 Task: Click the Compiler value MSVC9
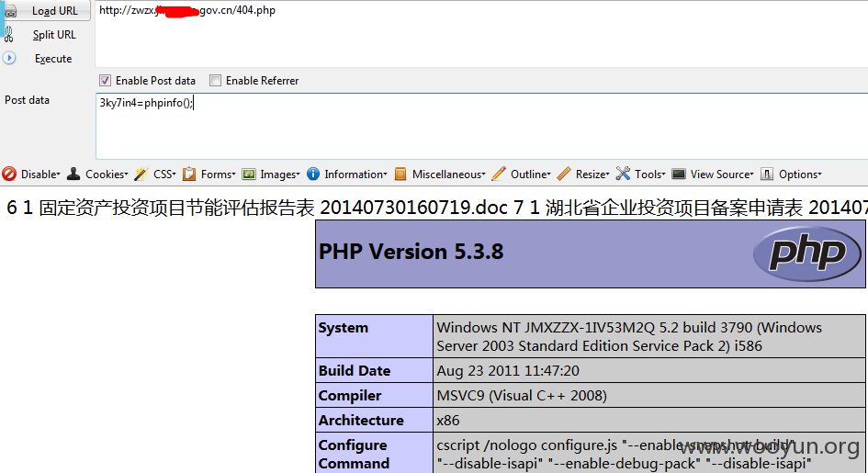coord(522,396)
